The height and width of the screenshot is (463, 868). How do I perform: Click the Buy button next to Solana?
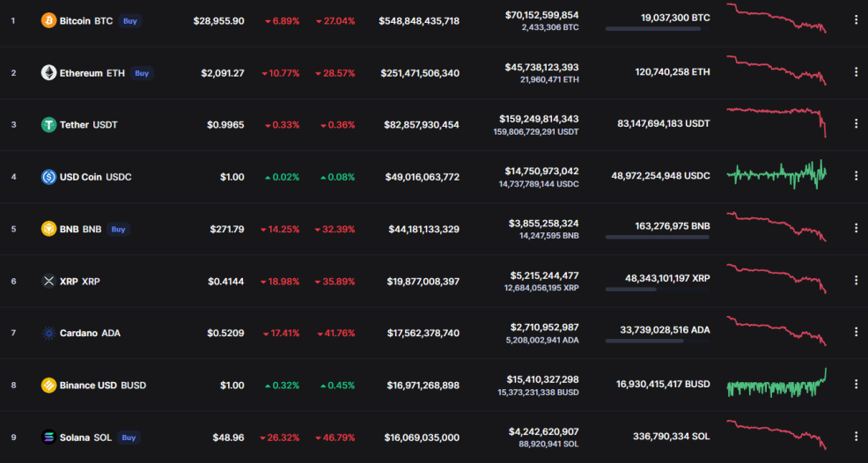[x=129, y=437]
